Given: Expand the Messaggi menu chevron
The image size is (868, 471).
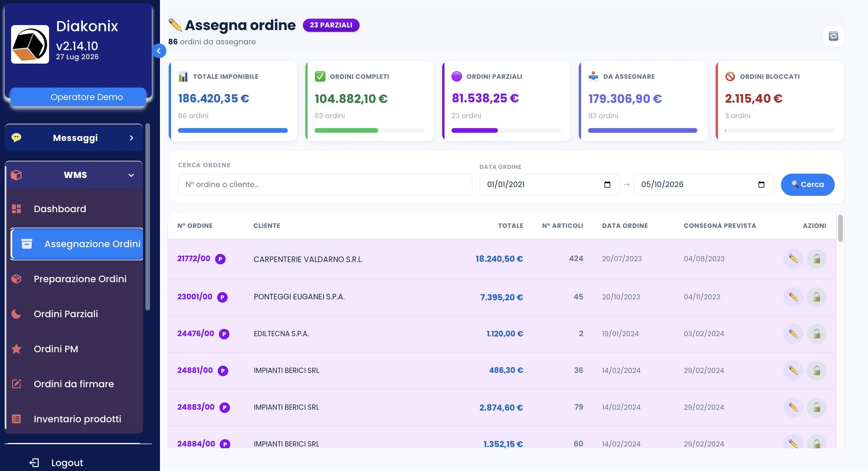Looking at the screenshot, I should 131,138.
